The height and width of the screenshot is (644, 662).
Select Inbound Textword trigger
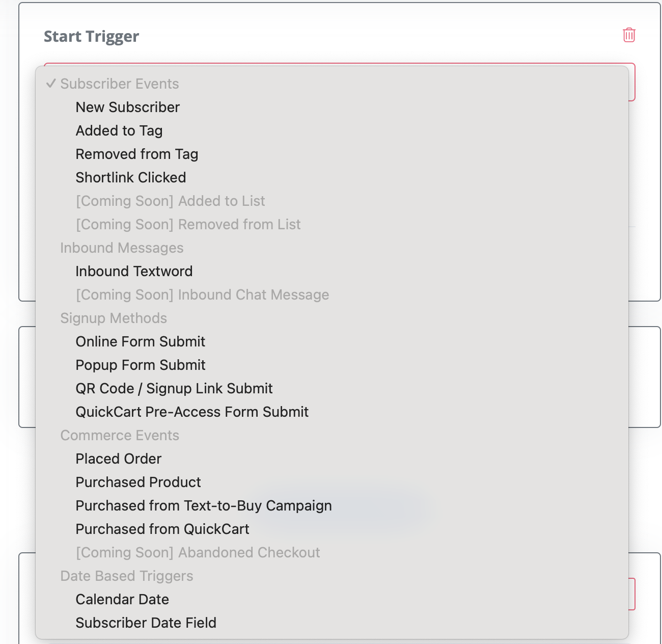pos(134,271)
